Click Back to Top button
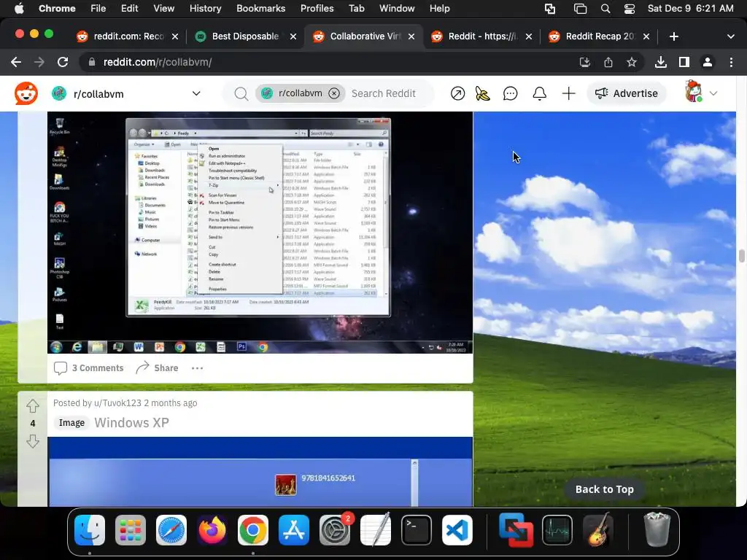Image resolution: width=747 pixels, height=560 pixels. [605, 489]
